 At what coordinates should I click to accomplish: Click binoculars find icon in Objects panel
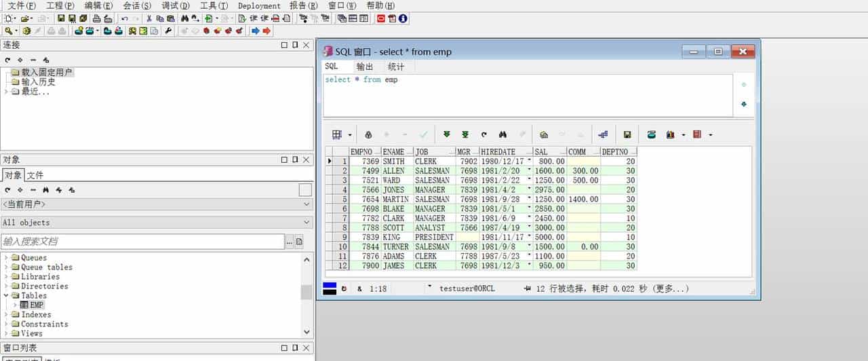(46, 190)
